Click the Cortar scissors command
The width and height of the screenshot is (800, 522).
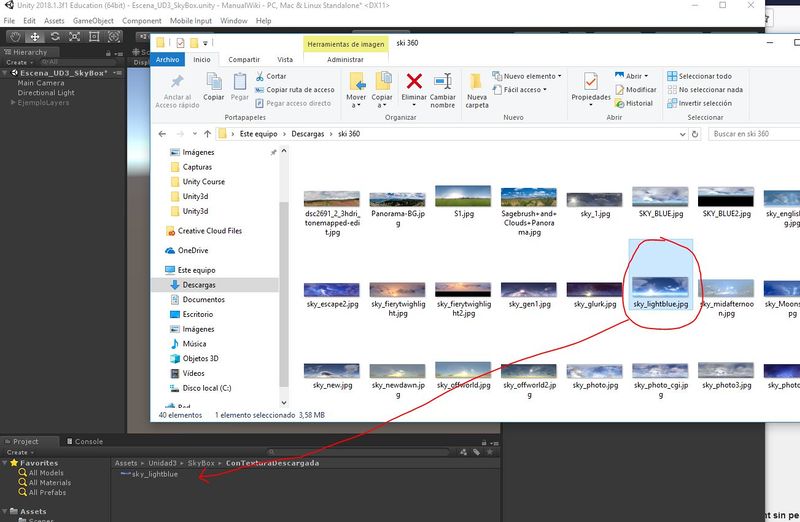271,76
